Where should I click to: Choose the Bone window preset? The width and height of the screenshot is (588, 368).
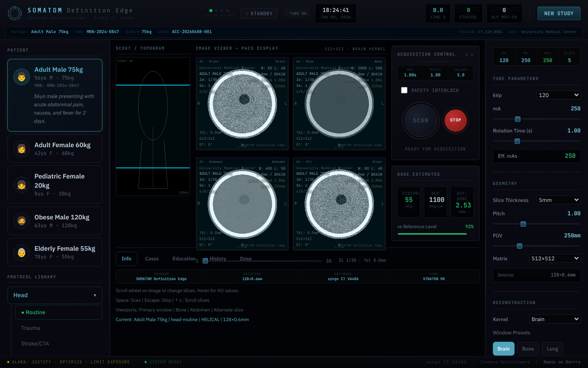click(528, 349)
